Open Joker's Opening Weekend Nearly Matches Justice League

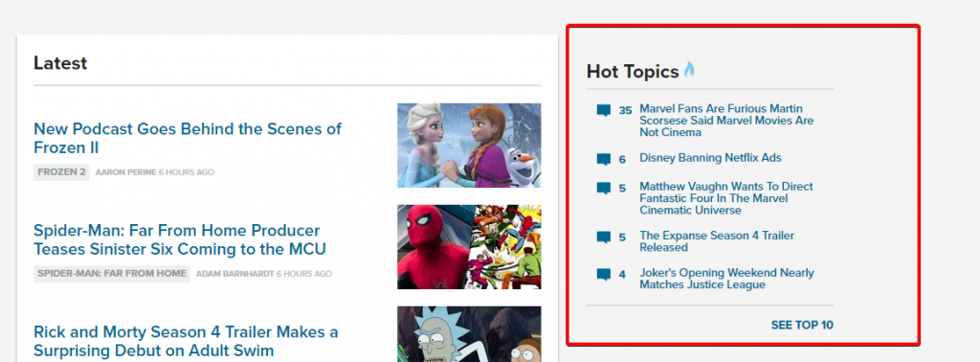point(726,279)
